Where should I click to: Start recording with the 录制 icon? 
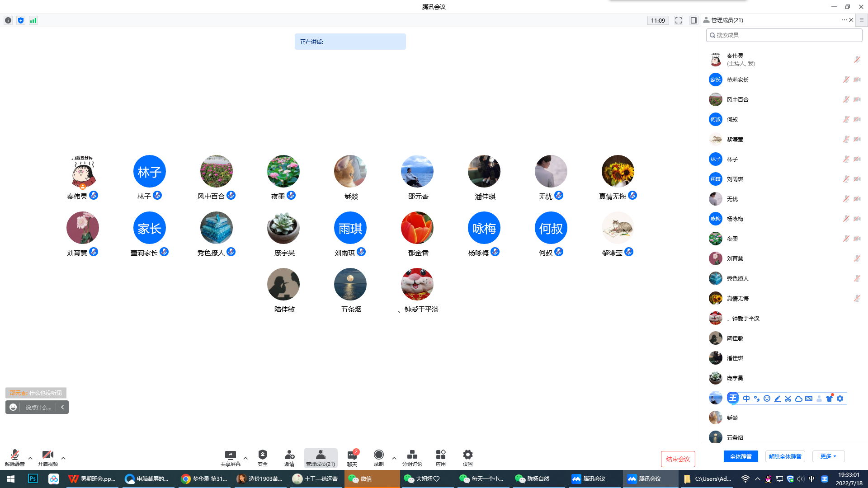[379, 457]
